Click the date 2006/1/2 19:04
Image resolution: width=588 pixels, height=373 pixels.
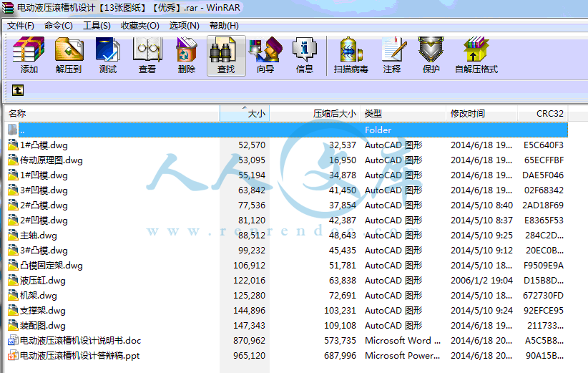[481, 281]
